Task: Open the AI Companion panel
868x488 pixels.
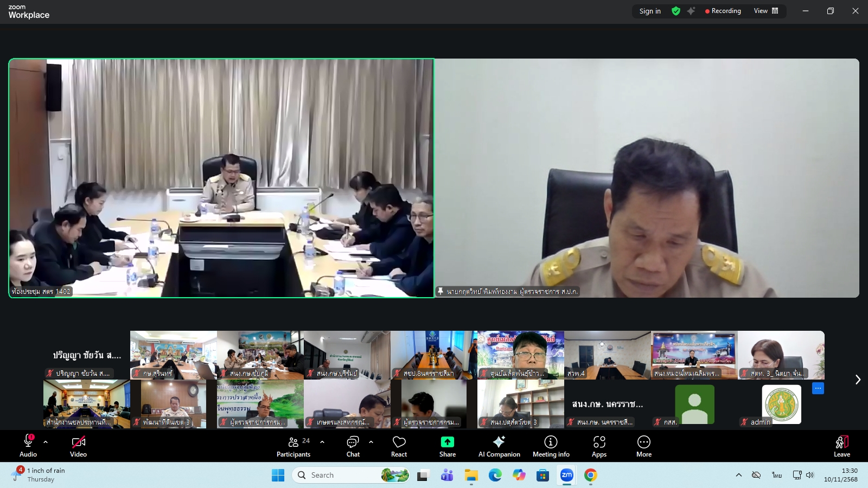Action: (499, 446)
